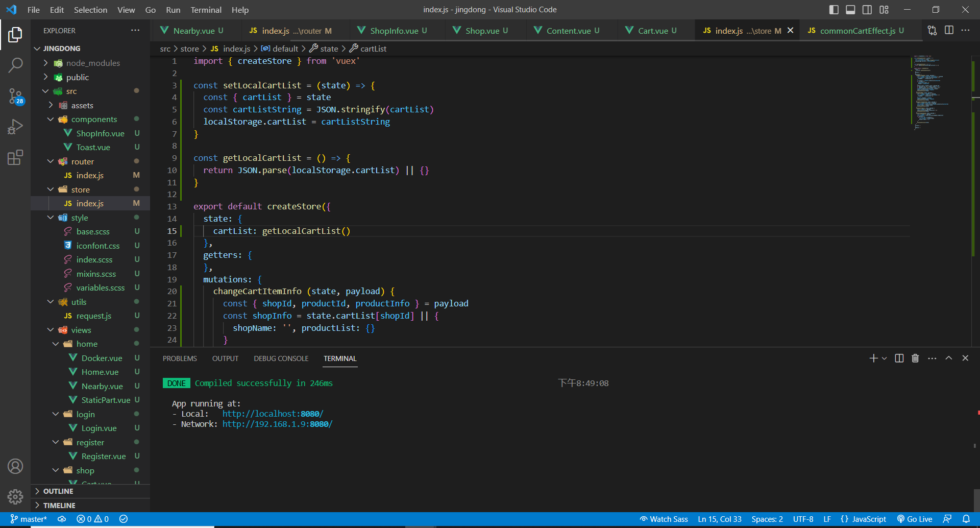
Task: Expand the node_modules folder
Action: point(93,63)
